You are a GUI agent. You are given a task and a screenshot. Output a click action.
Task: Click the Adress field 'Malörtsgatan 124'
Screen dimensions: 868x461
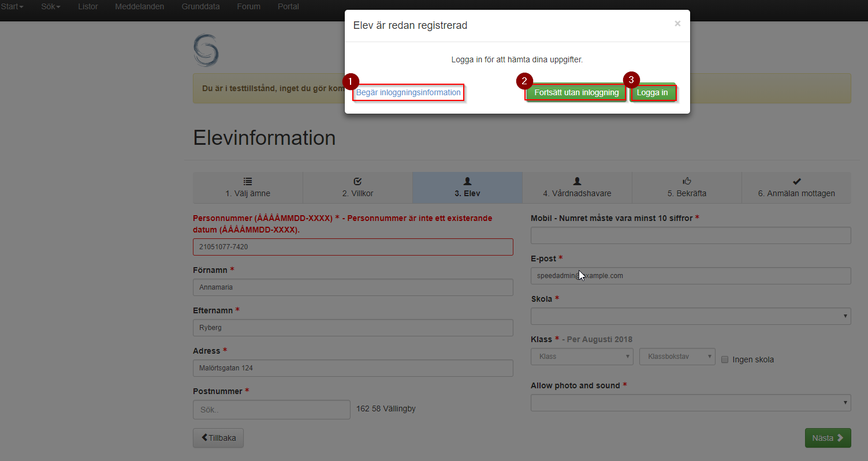353,368
